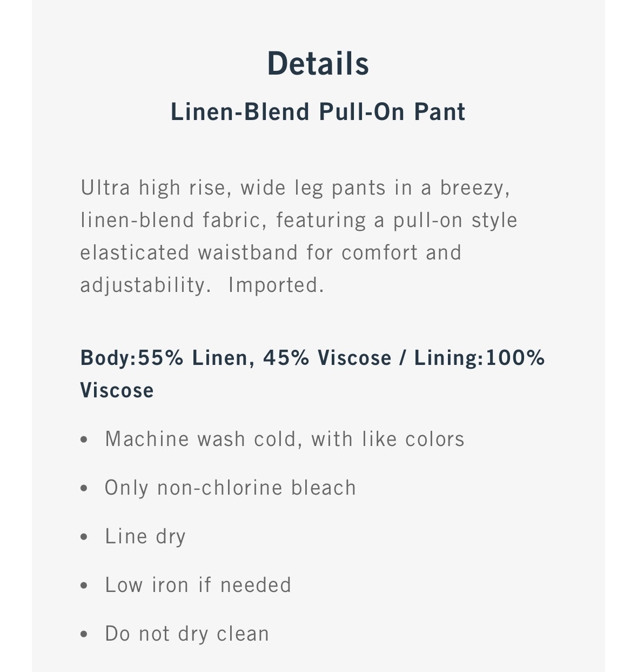Click Do not dry clean instruction
Viewport: 637px width, 672px height.
pyautogui.click(x=187, y=634)
